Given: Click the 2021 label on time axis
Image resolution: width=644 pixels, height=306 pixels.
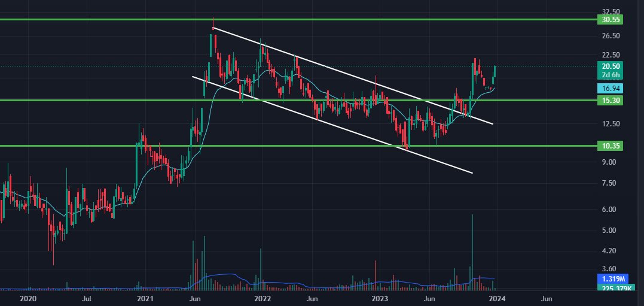Looking at the screenshot, I should [x=145, y=298].
